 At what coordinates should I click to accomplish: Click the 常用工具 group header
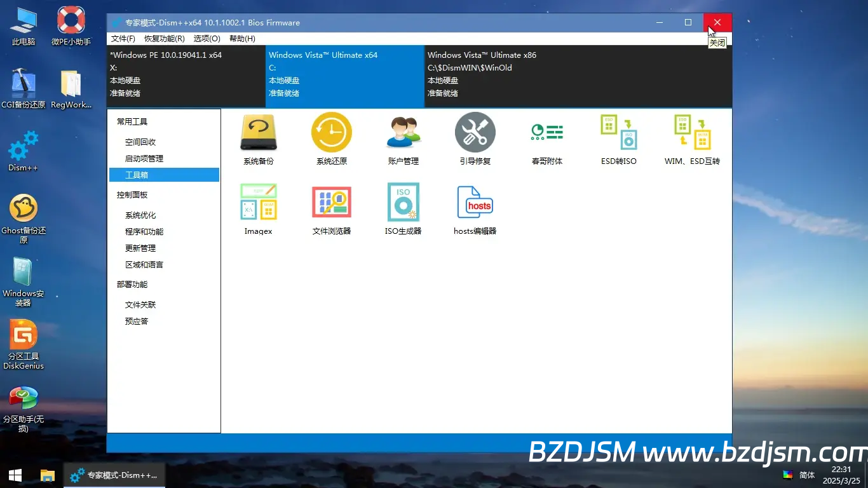click(132, 122)
